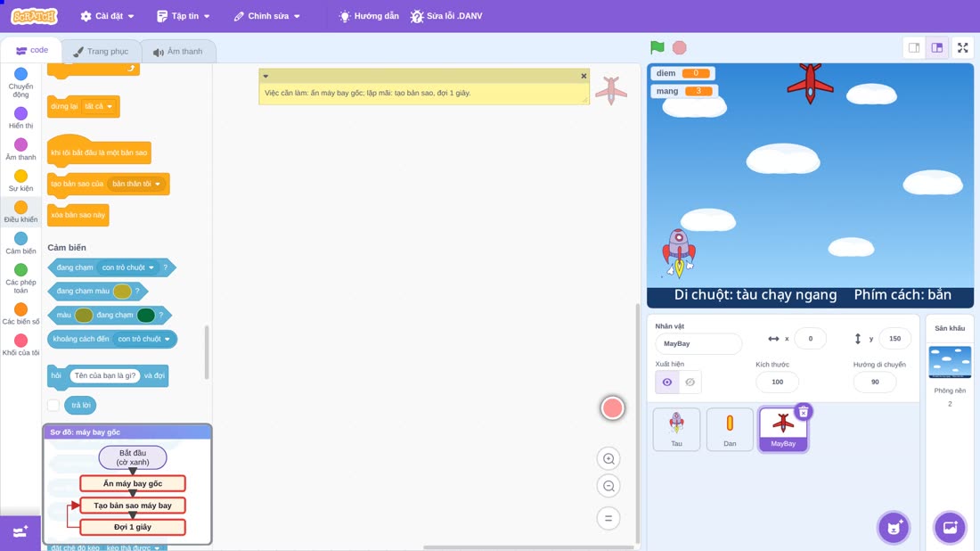
Task: Switch to the Âm thanh tab
Action: coord(178,52)
